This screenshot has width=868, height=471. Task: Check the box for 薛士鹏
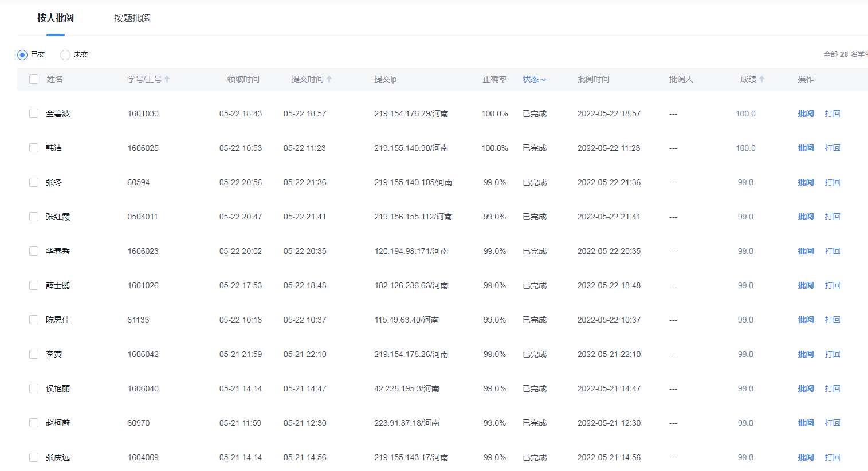(34, 285)
